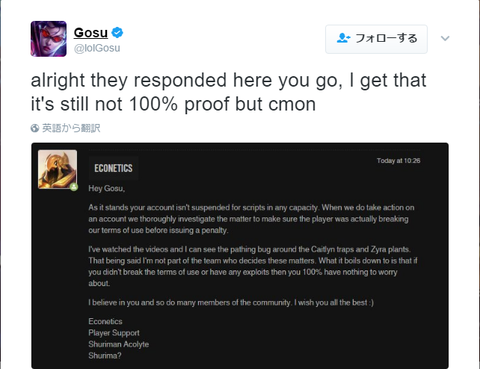This screenshot has width=480, height=369.
Task: Click the main tweet text starting 'alright they responded'
Action: pyautogui.click(x=229, y=92)
